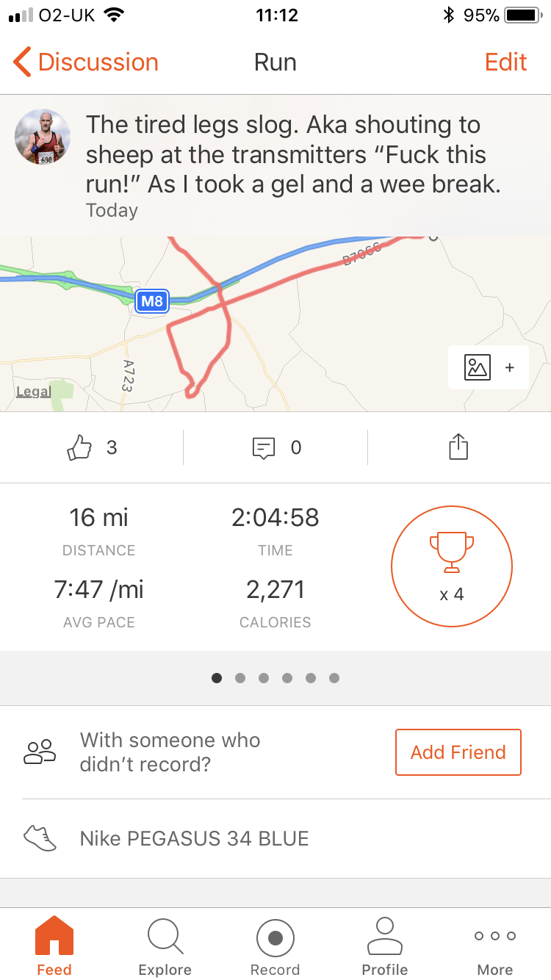Image resolution: width=551 pixels, height=980 pixels.
Task: Switch to the Feed tab
Action: pyautogui.click(x=54, y=945)
